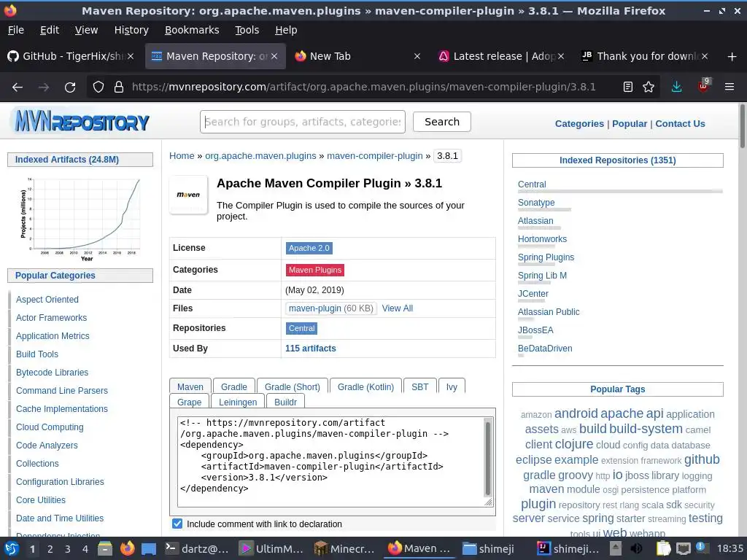The width and height of the screenshot is (747, 560).
Task: Click the MVNRepository logo
Action: pyautogui.click(x=82, y=121)
